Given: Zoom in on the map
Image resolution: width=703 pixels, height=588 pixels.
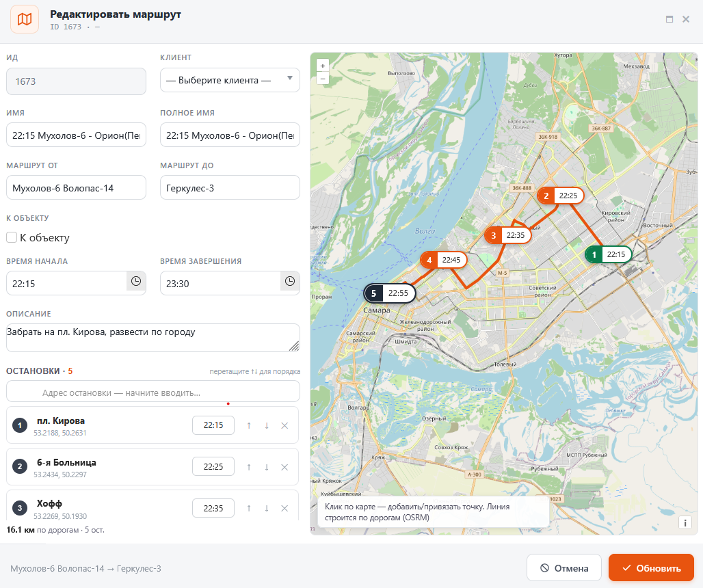Looking at the screenshot, I should click(322, 66).
